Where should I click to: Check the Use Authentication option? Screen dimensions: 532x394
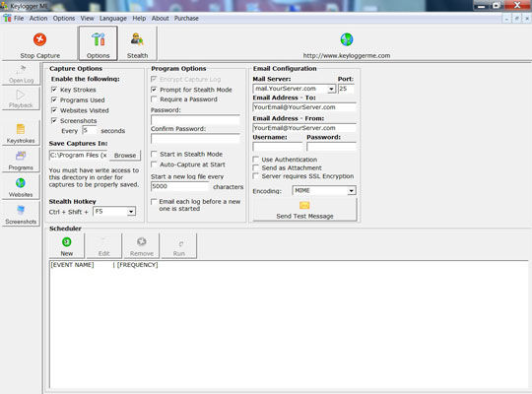tap(256, 160)
